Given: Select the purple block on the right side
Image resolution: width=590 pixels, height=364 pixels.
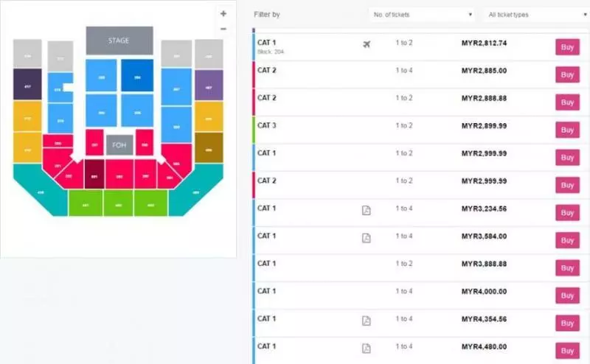Looking at the screenshot, I should (209, 85).
